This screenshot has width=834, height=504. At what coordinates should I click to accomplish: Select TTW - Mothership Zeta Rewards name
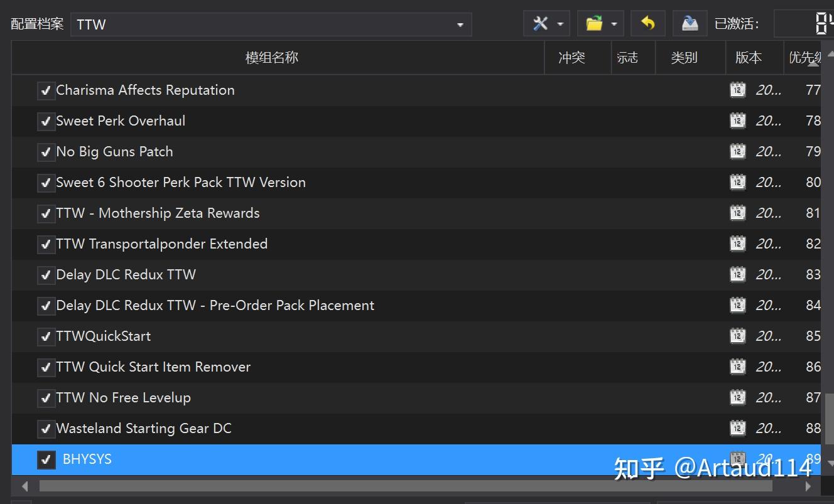click(158, 213)
